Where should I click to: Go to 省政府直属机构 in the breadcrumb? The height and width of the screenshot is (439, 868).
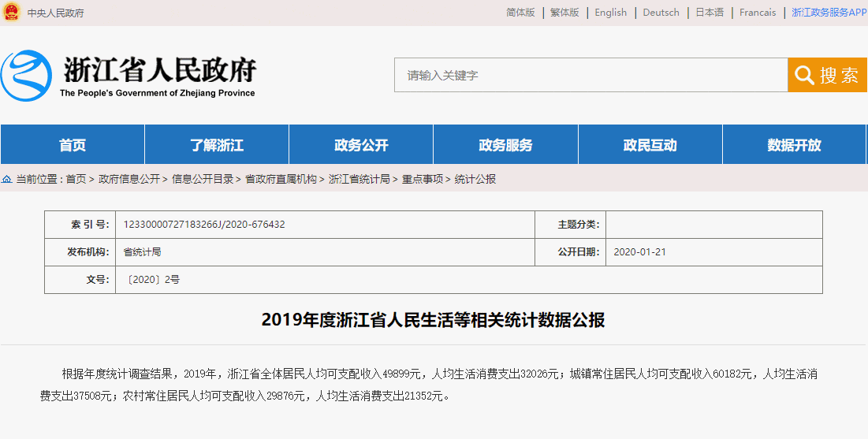[281, 180]
